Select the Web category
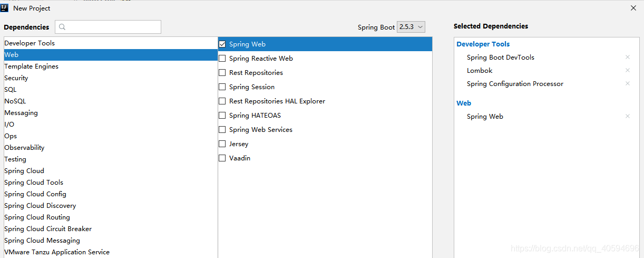 coord(111,55)
